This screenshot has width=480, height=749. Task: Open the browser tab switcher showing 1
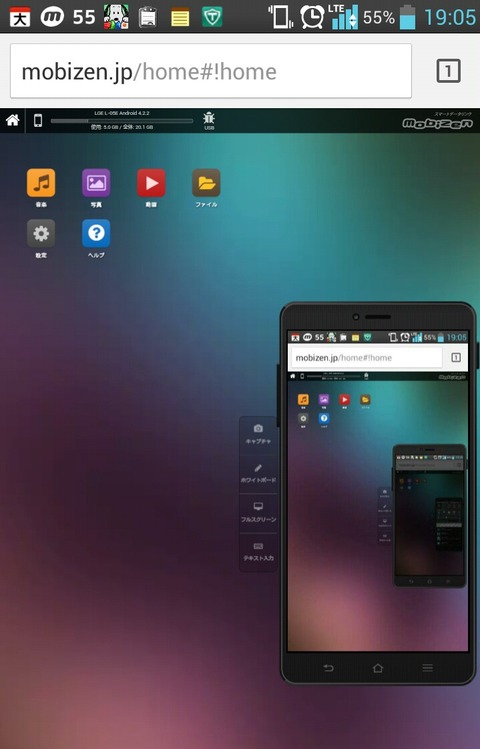tap(448, 71)
